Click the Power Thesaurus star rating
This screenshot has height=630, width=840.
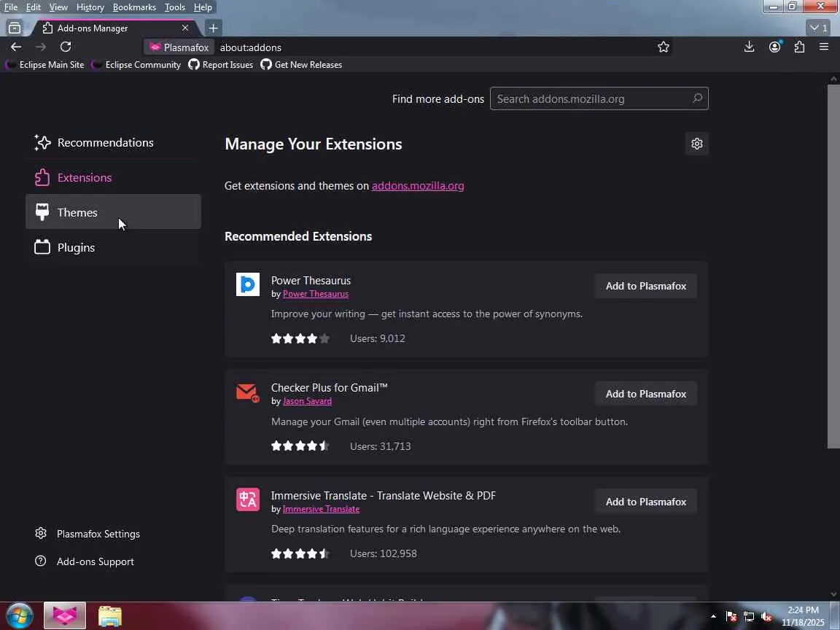coord(300,338)
